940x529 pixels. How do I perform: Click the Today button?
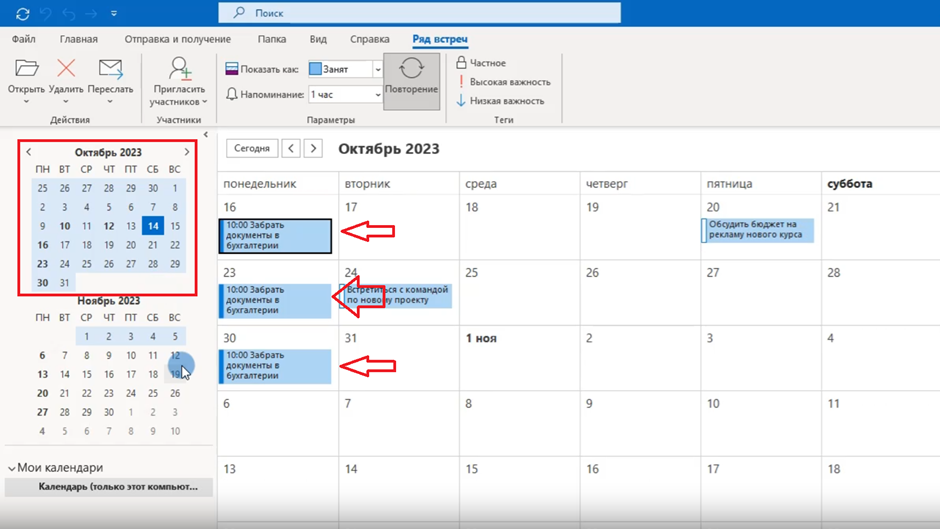pos(252,148)
